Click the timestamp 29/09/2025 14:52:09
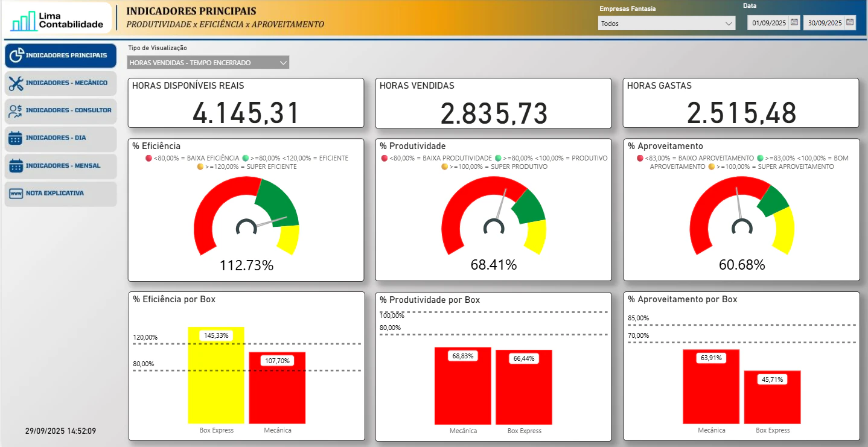The height and width of the screenshot is (447, 868). click(60, 431)
